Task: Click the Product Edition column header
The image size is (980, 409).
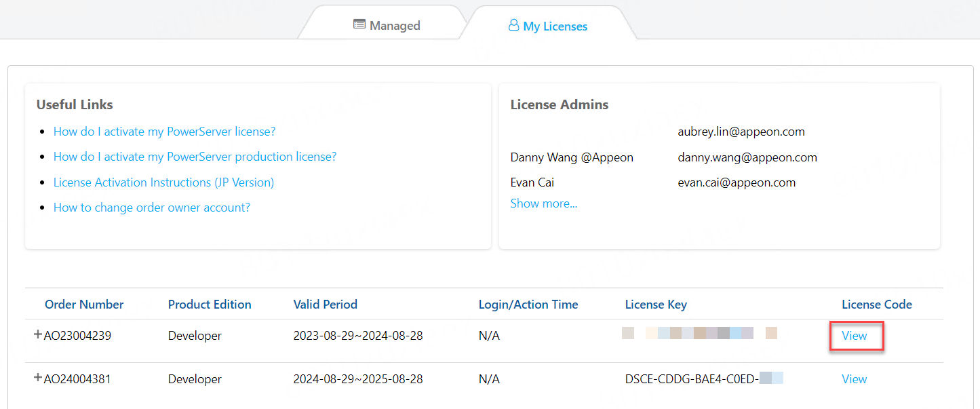Action: coord(210,305)
